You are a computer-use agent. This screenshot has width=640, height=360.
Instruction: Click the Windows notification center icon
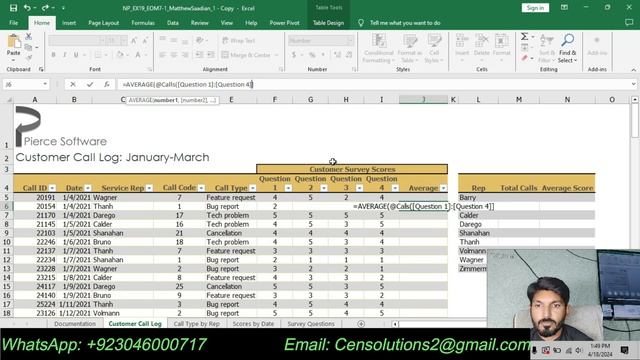tap(624, 350)
